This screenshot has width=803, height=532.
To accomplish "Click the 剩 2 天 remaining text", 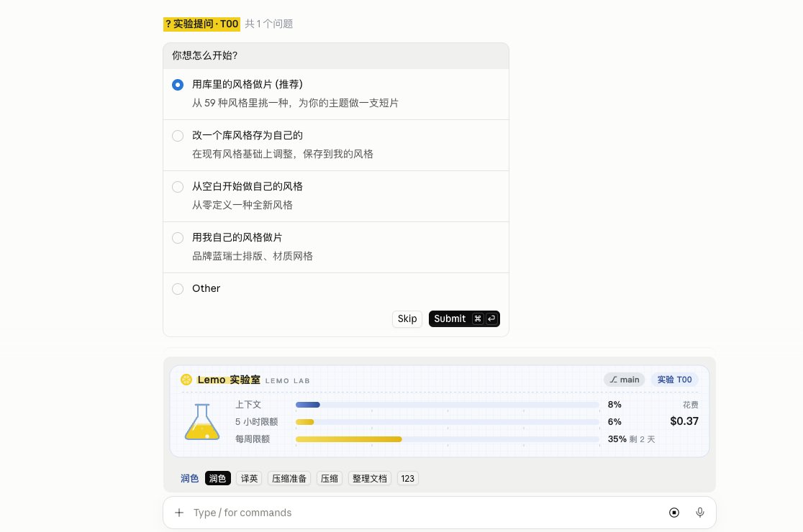I will (643, 439).
